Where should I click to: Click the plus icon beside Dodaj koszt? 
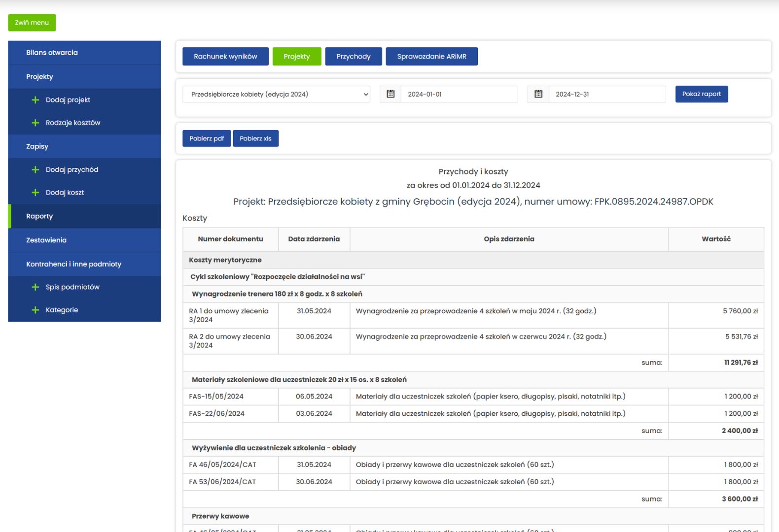point(35,193)
